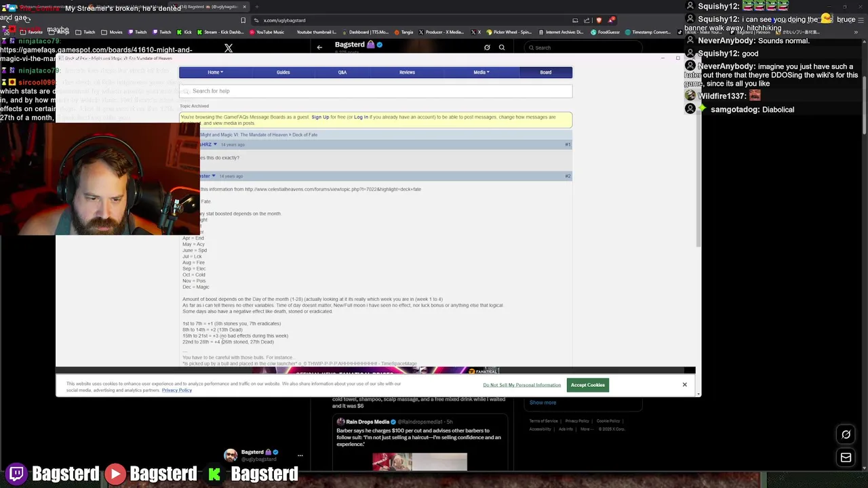Dismiss the cookie banner with X
The image size is (868, 488).
click(684, 385)
